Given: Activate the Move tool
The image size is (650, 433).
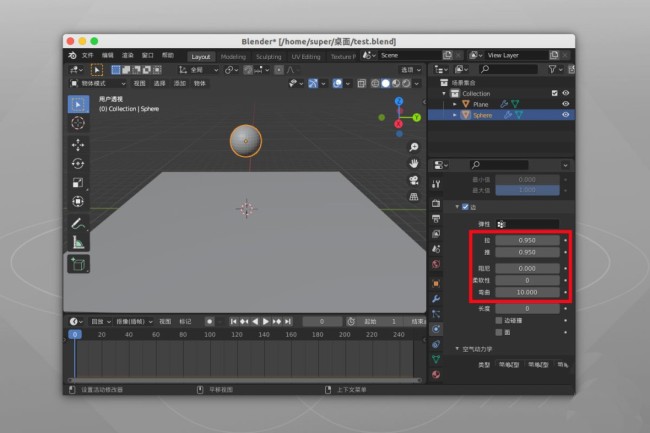Looking at the screenshot, I should coord(78,145).
